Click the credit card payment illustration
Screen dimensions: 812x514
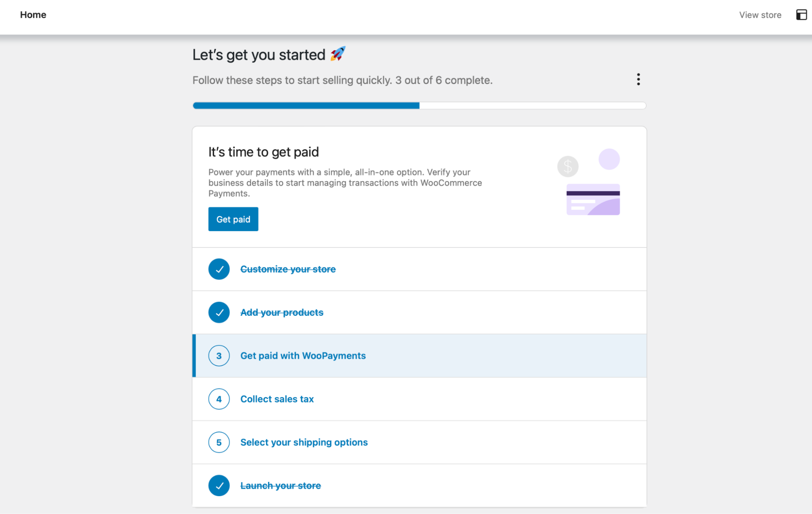pos(589,182)
